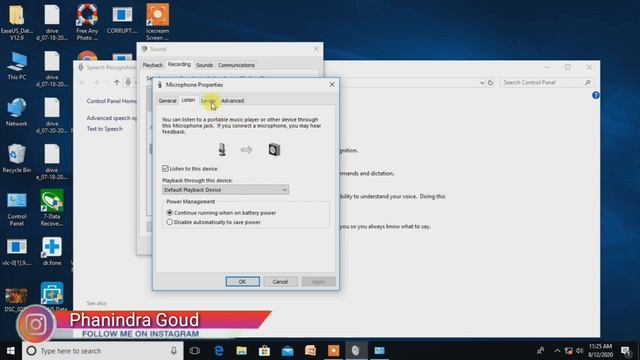Open Mail app from the taskbar

pos(288,351)
